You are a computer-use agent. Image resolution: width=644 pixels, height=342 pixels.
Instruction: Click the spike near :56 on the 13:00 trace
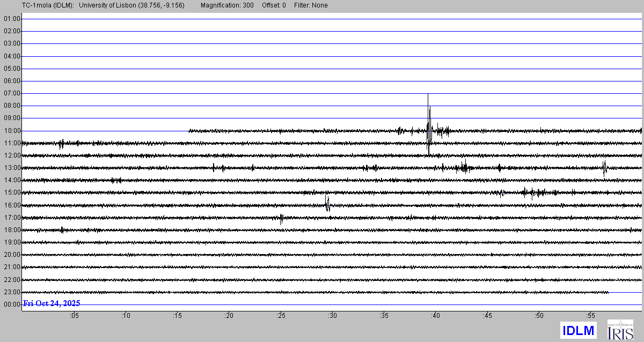(x=604, y=168)
